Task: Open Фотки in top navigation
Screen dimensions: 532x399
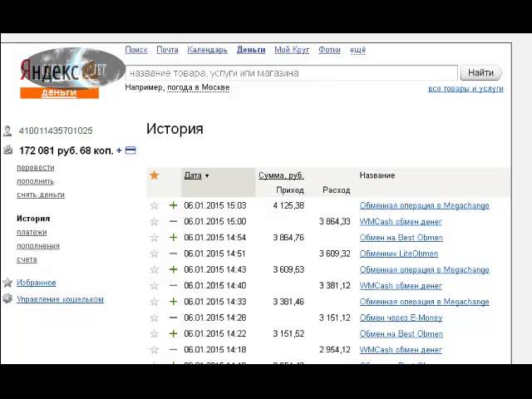Action: point(329,50)
